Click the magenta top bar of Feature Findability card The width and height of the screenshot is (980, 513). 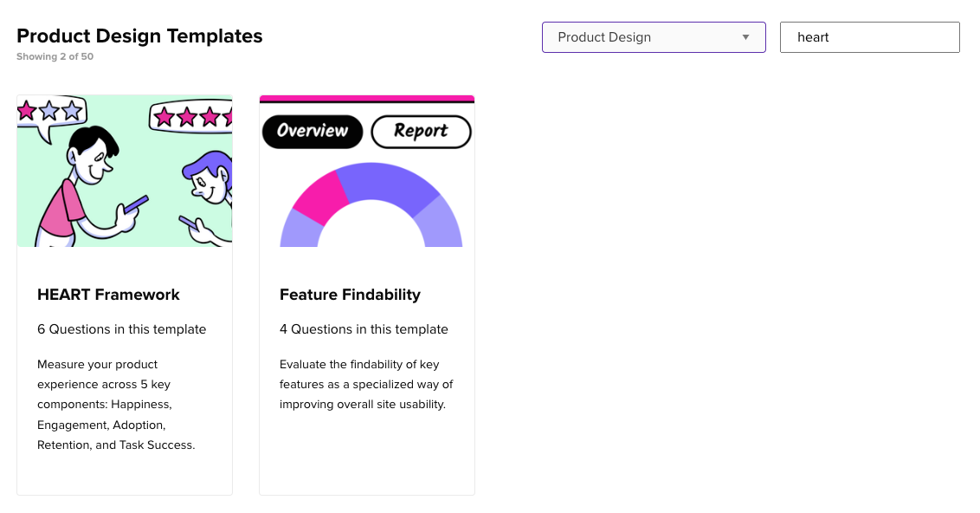pyautogui.click(x=367, y=97)
